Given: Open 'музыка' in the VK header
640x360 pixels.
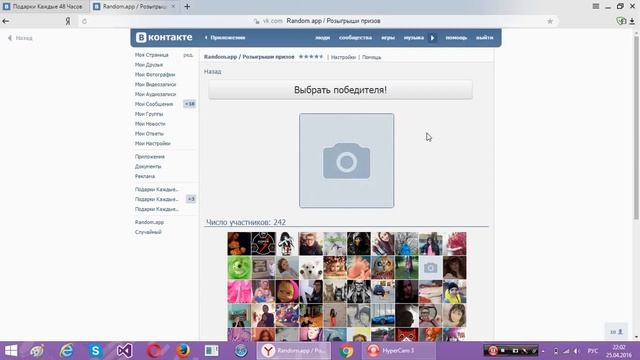Looking at the screenshot, I should coord(414,38).
